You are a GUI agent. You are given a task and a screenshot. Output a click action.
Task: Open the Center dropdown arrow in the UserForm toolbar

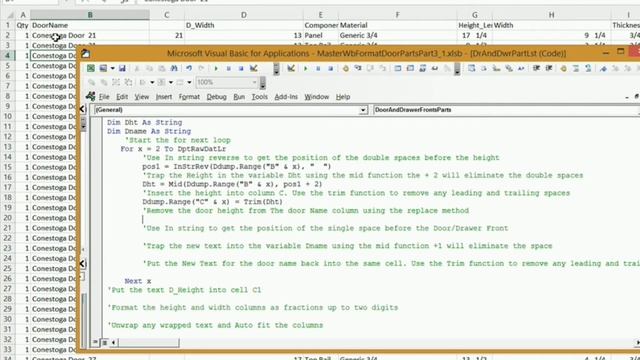point(171,82)
